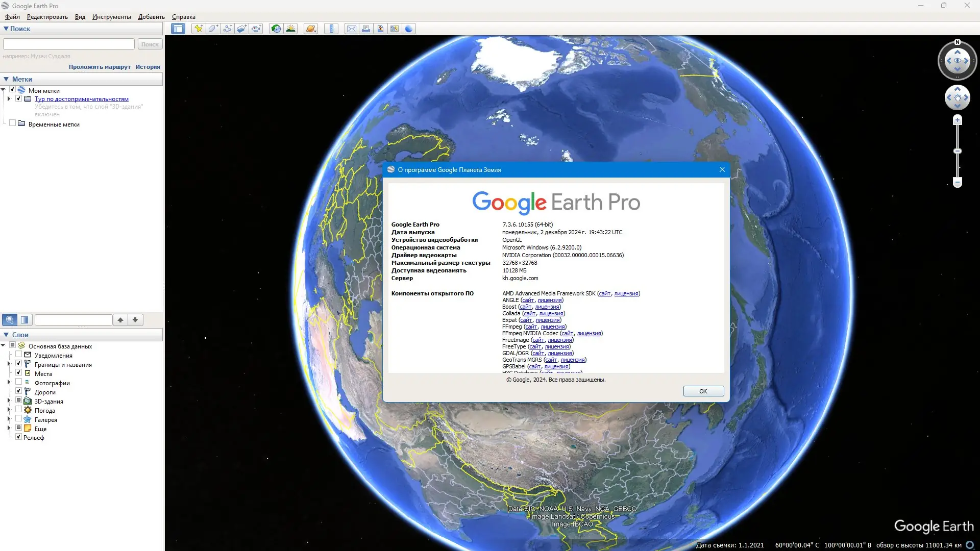Toggle sunlight across landscape icon
Screen dimensions: 980x551
290,29
